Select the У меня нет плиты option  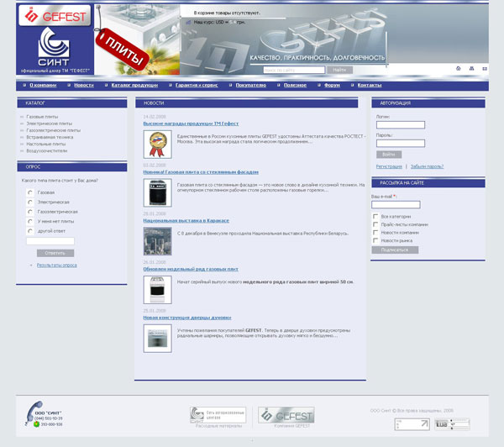[30, 222]
